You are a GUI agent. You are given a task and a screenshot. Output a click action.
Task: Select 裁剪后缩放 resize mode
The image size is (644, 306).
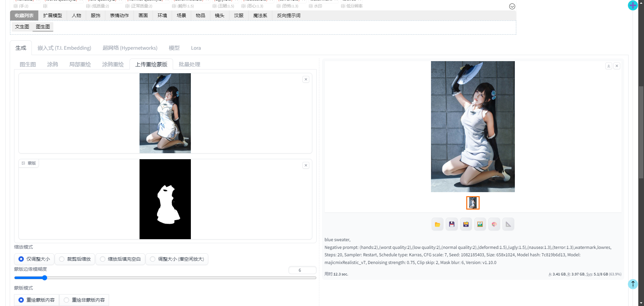coord(75,259)
